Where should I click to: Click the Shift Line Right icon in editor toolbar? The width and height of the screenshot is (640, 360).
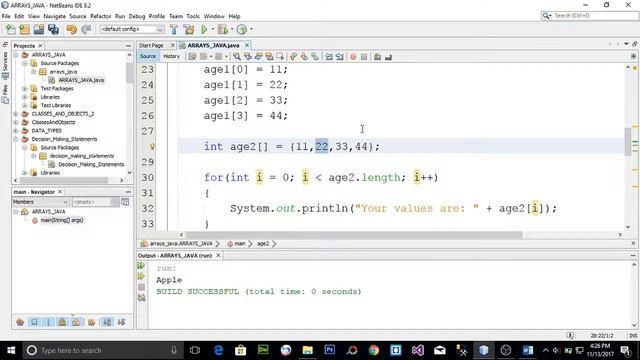339,57
